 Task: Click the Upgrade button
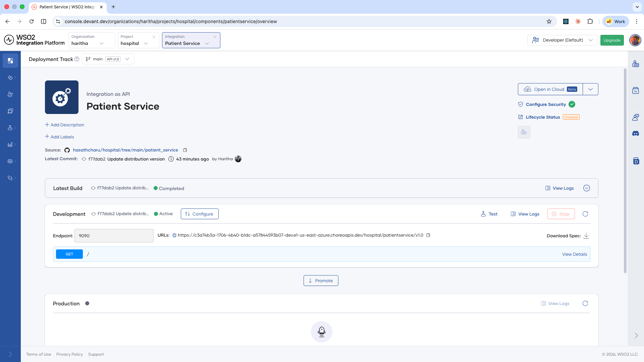(612, 40)
